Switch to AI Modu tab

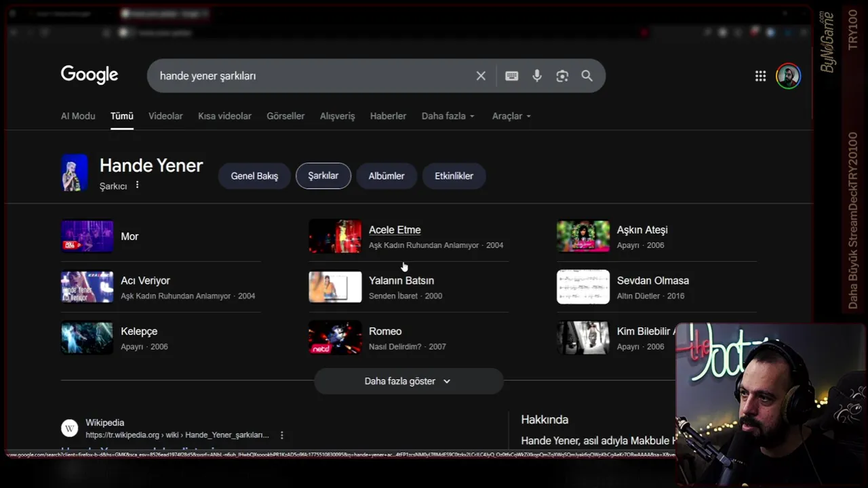[x=78, y=116]
